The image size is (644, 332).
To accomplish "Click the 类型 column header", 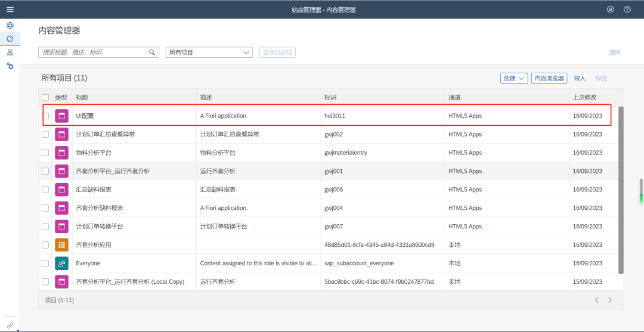I will click(x=61, y=98).
